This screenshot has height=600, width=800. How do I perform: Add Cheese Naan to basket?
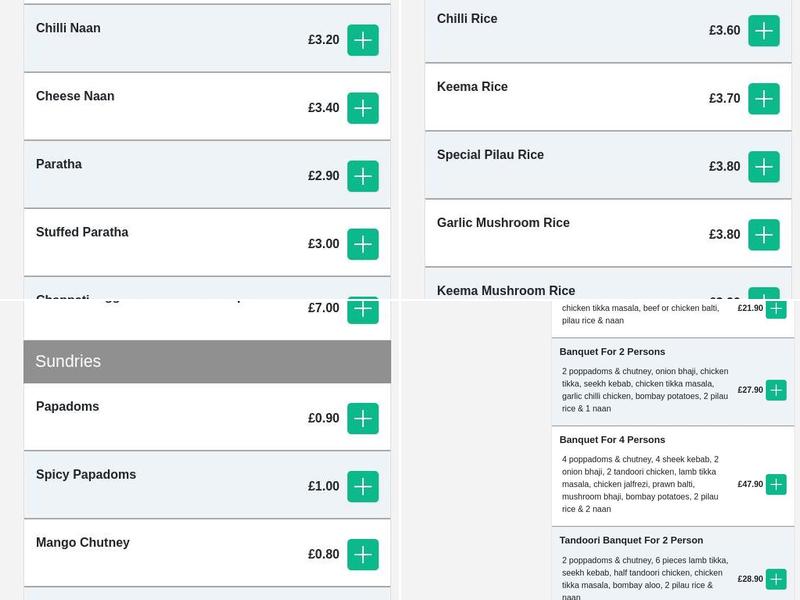click(363, 108)
